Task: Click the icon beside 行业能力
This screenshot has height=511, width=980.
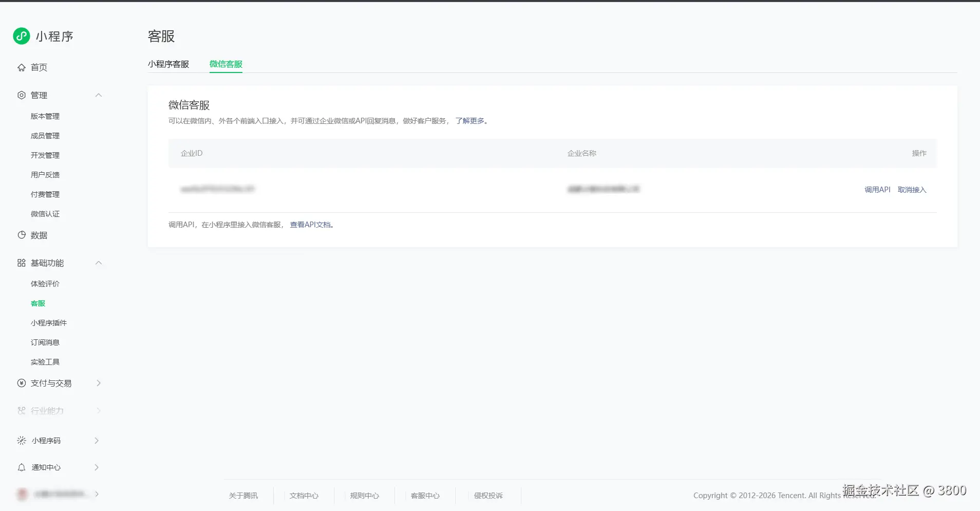Action: pos(22,410)
